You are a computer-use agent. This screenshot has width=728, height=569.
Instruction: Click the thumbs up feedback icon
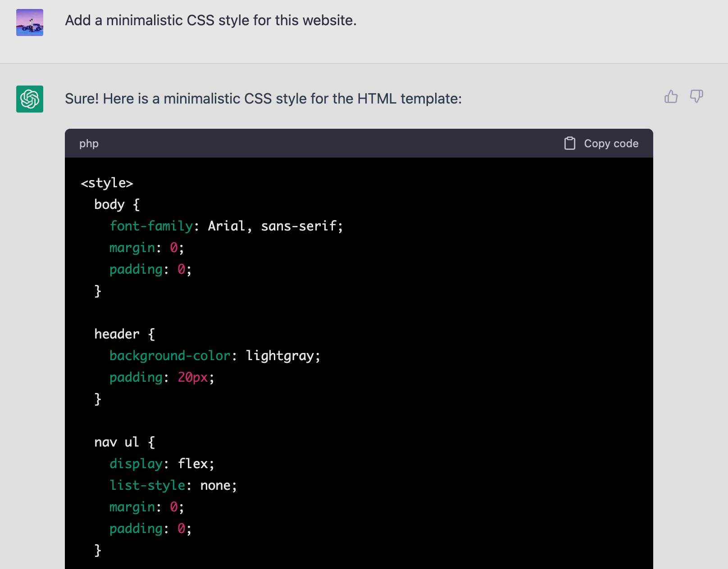[671, 97]
